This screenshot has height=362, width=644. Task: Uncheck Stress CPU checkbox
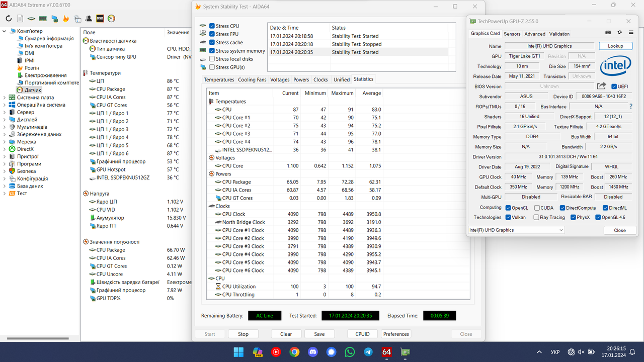pyautogui.click(x=212, y=26)
